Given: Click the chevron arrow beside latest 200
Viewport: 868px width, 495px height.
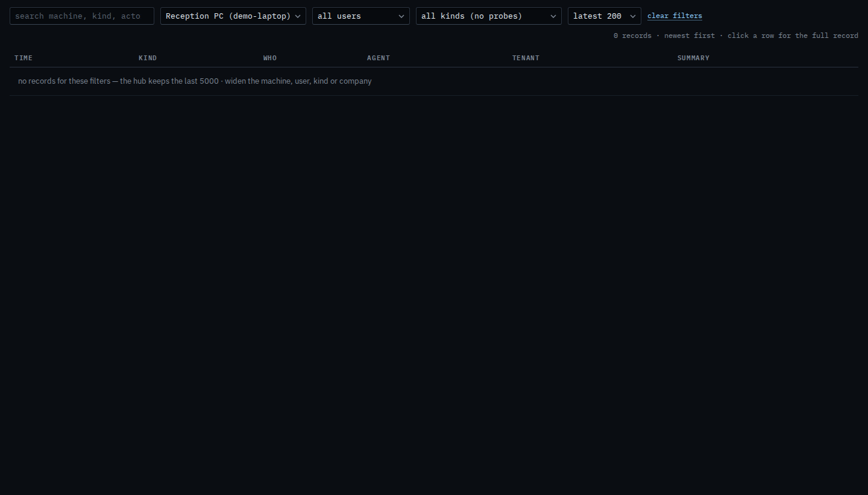Looking at the screenshot, I should 633,16.
